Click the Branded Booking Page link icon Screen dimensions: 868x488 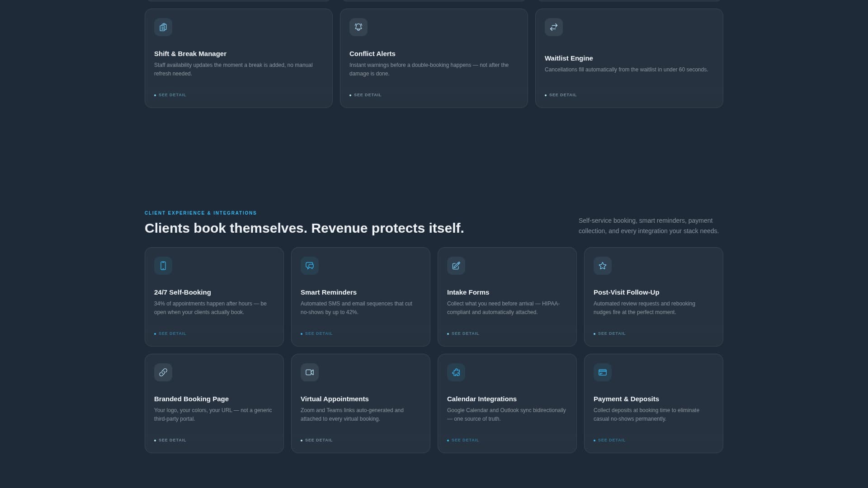(163, 372)
